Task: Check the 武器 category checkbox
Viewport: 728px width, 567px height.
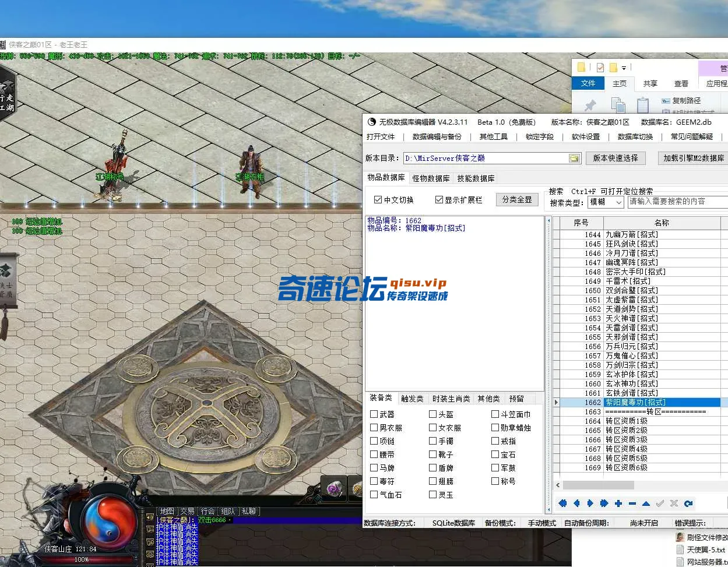Action: tap(374, 414)
